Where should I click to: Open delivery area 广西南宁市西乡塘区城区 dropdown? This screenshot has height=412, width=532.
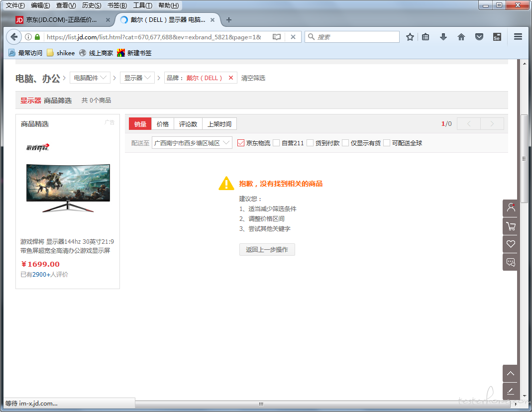192,143
